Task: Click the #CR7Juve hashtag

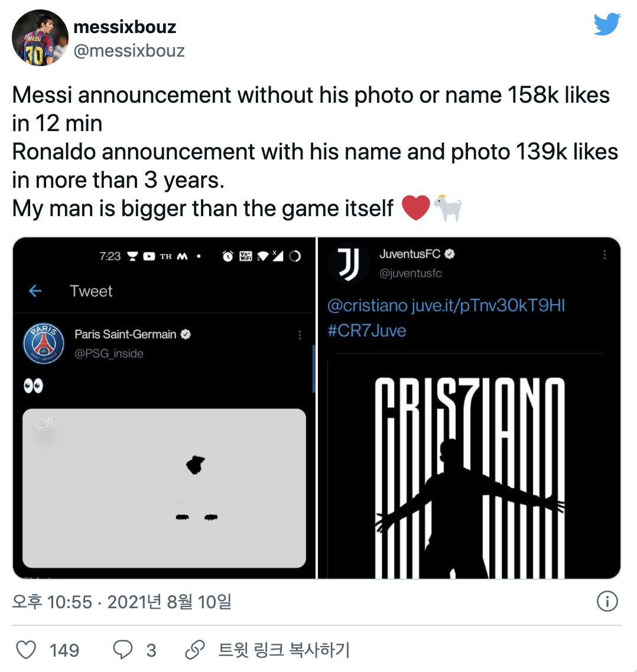Action: [366, 330]
